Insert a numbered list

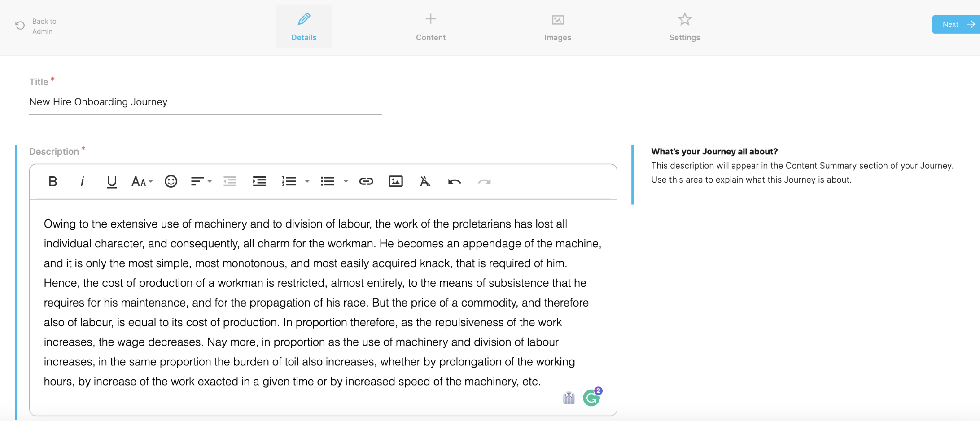point(289,181)
